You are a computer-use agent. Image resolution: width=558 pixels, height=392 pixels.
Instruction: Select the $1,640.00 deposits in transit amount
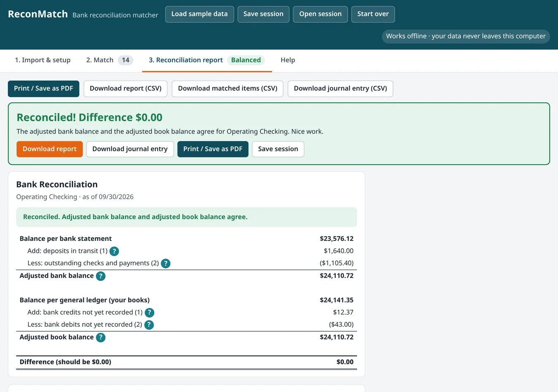click(x=339, y=251)
